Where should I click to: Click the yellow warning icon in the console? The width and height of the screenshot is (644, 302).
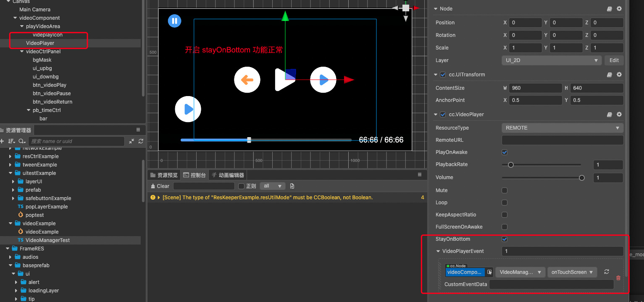tap(153, 198)
